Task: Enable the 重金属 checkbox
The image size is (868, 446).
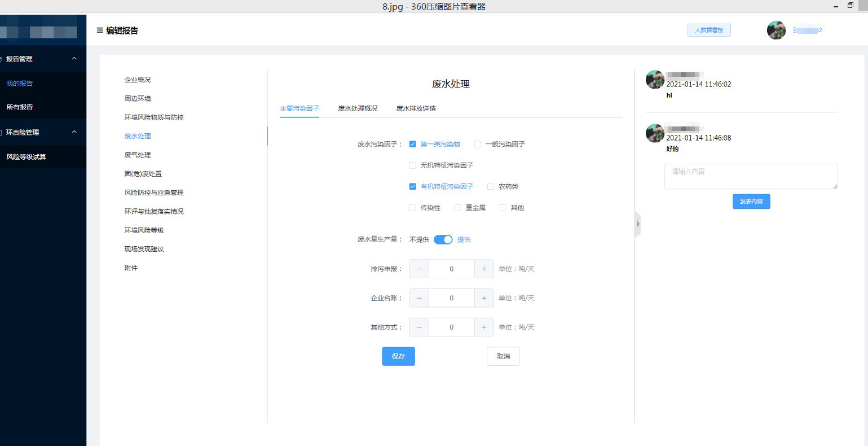Action: [x=458, y=208]
